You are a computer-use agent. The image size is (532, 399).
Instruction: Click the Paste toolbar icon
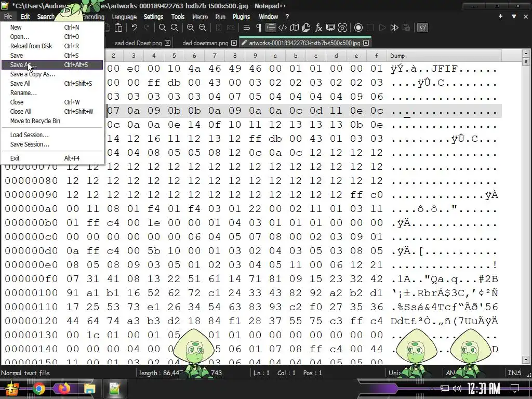click(118, 28)
